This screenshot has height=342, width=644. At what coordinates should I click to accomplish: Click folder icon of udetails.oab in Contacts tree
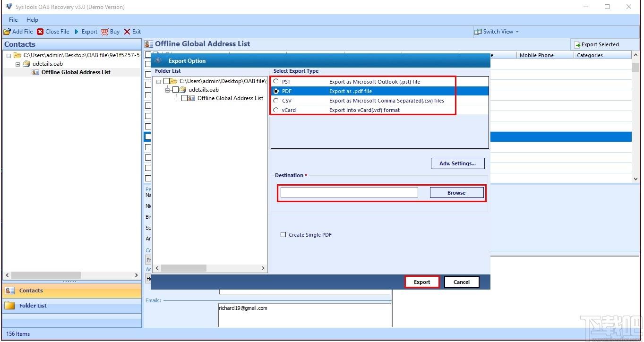point(26,64)
